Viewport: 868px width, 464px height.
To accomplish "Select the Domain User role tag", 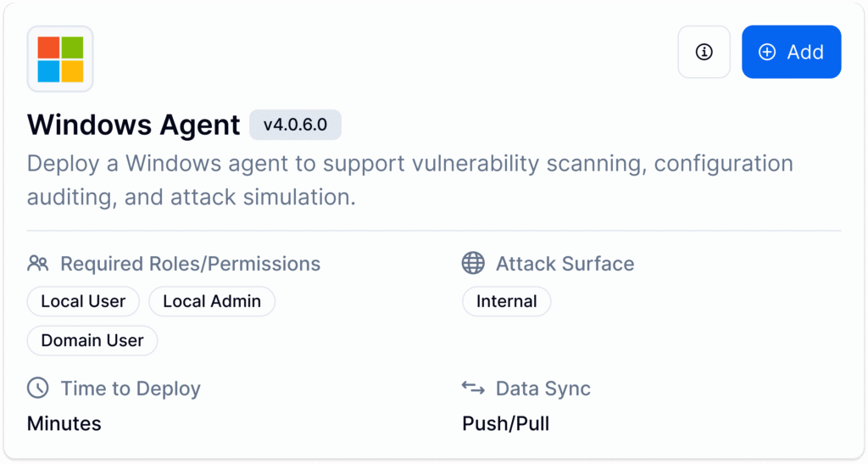I will click(x=92, y=340).
